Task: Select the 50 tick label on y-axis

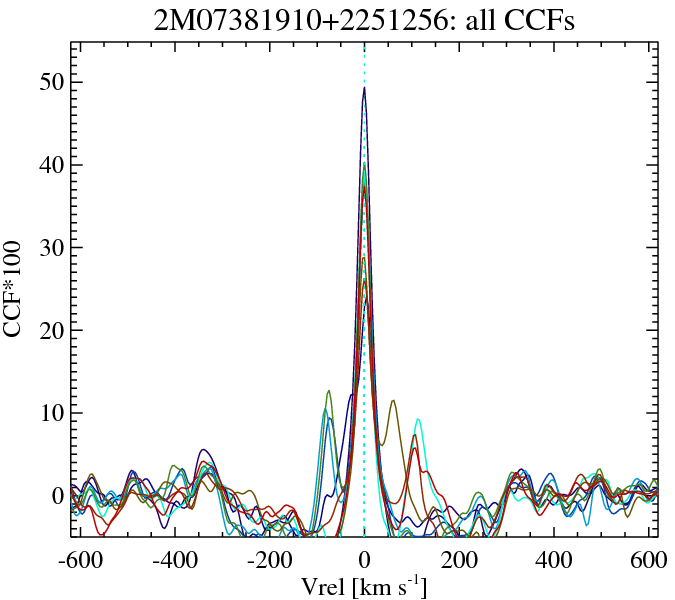Action: 52,82
